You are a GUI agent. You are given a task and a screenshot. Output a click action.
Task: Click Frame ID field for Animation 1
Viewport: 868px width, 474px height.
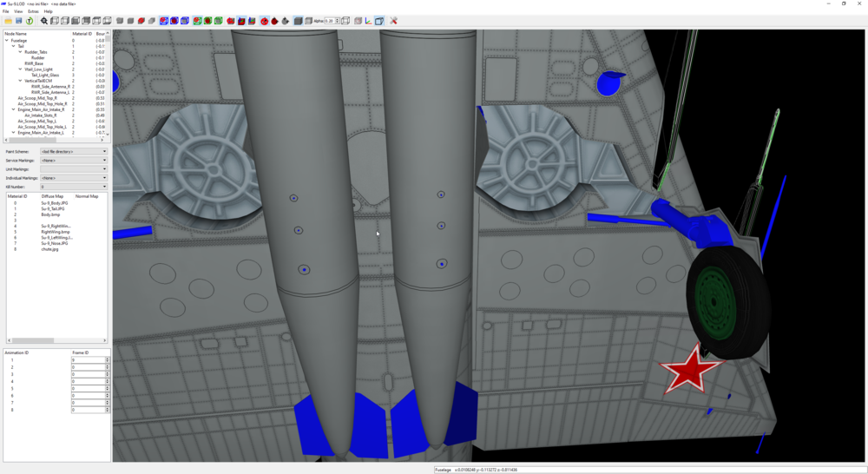click(x=88, y=360)
